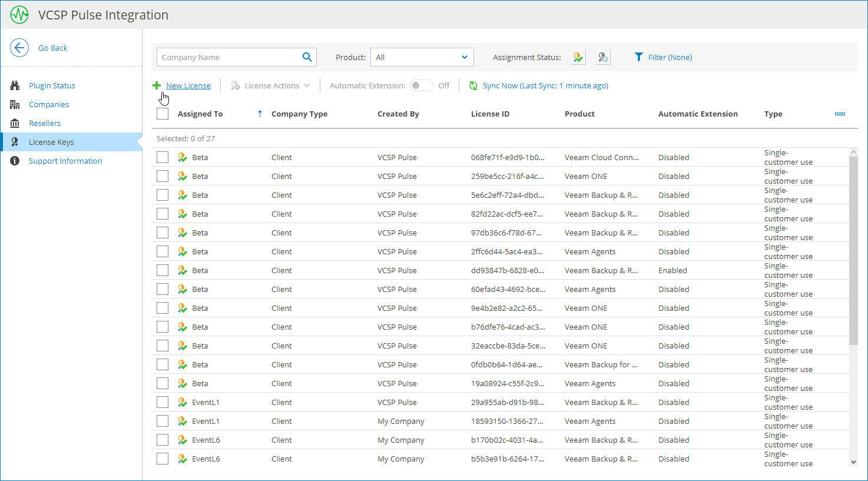Go to the Resellers section
The width and height of the screenshot is (868, 481).
click(x=45, y=123)
